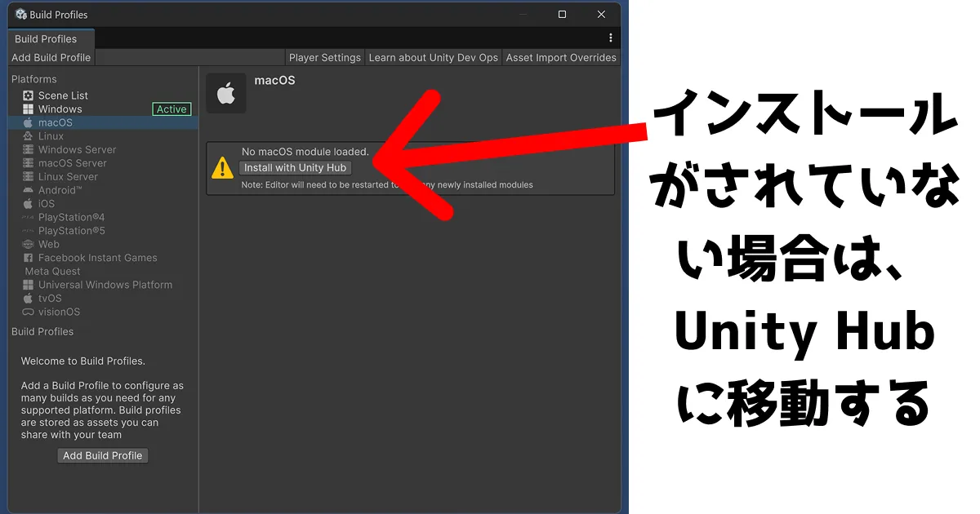Click Add Build Profile button under welcome text
Image resolution: width=980 pixels, height=514 pixels.
pos(103,455)
